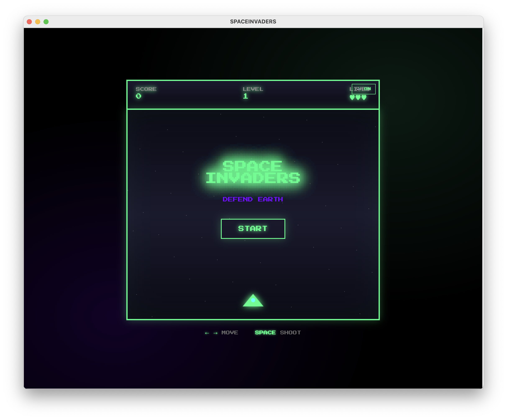Close the game window with red button
The height and width of the screenshot is (420, 507).
coord(29,22)
